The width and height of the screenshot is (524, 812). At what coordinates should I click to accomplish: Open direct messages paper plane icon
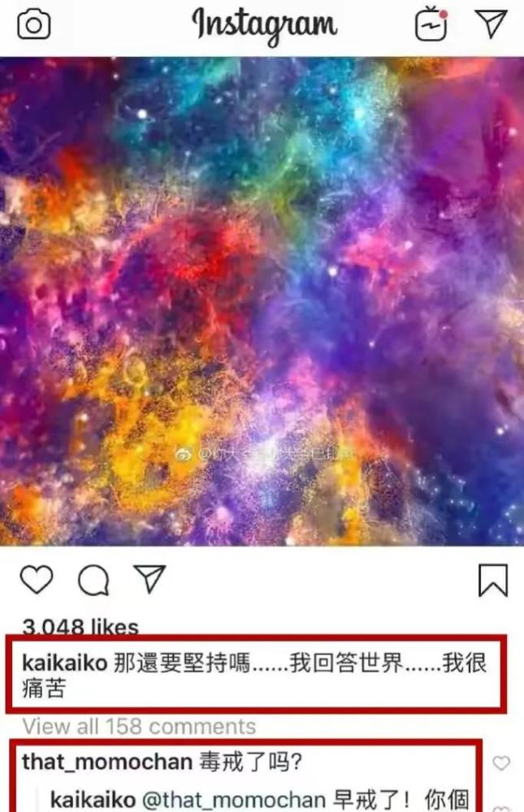[x=491, y=24]
